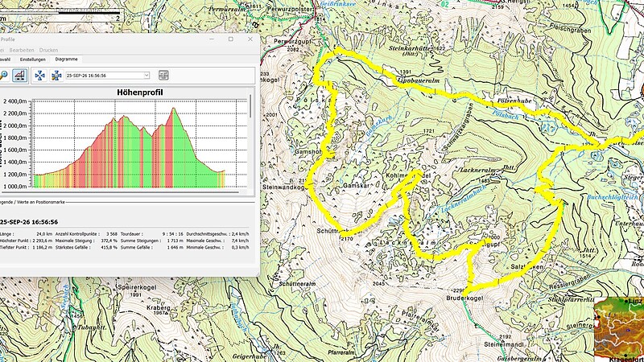Click the magnifier zoom icon in profile toolbar
Viewport: 644px width, 362px height.
click(3, 75)
